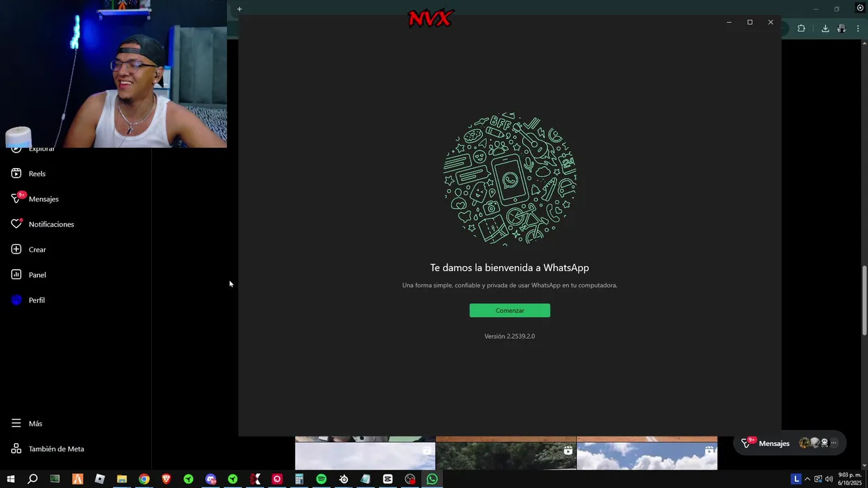
Task: Maximize the WhatsApp window
Action: 750,22
